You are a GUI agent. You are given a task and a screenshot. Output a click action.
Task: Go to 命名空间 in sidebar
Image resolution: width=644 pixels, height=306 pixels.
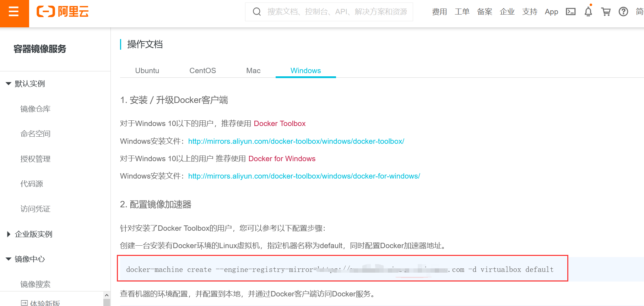click(x=36, y=134)
